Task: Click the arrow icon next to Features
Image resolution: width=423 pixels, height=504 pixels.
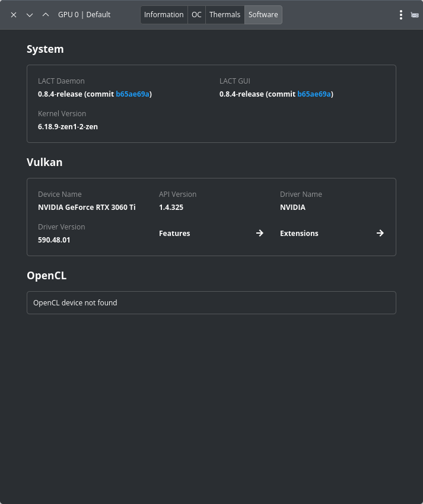Action: click(x=259, y=233)
